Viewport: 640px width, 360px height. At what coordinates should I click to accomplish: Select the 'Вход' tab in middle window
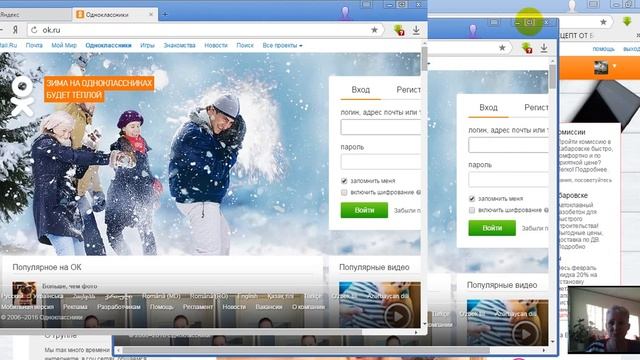pos(488,107)
